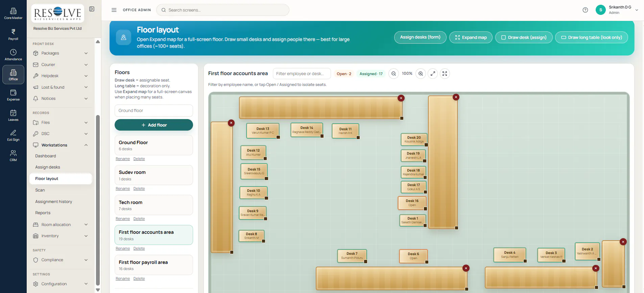Open Workstations Dashboard menu item
This screenshot has height=293, width=644.
pyautogui.click(x=46, y=156)
